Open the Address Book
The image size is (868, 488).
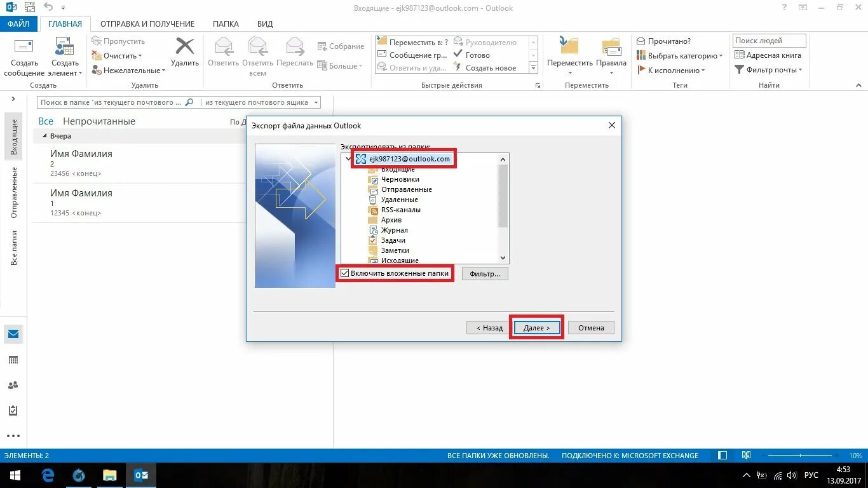(x=768, y=55)
